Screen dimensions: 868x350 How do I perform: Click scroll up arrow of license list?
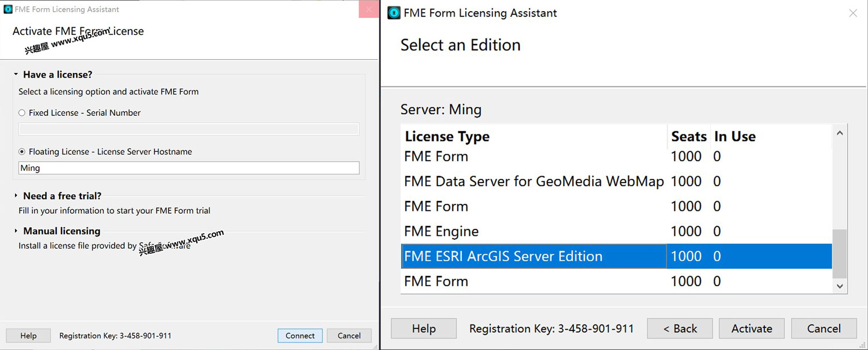pyautogui.click(x=840, y=133)
